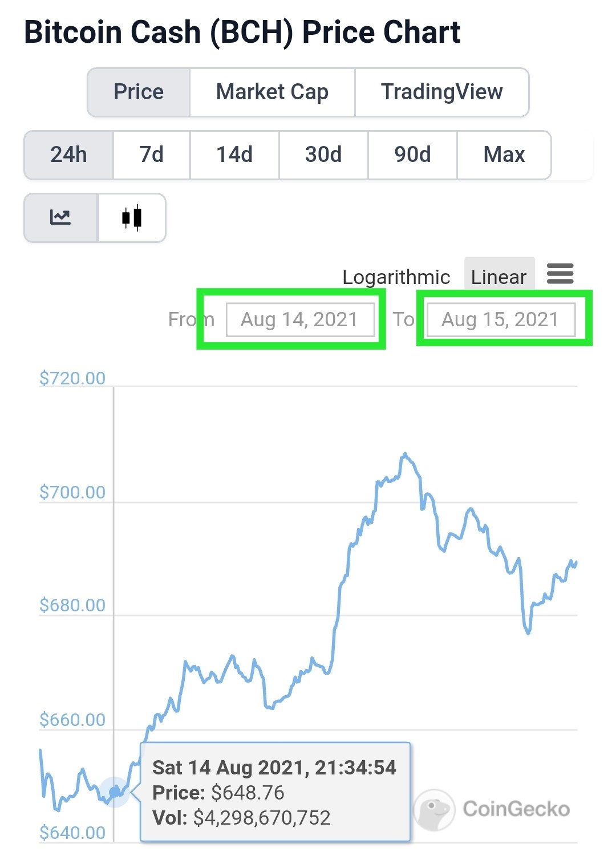Toggle the Logarithmic scale
The image size is (616, 860).
pyautogui.click(x=396, y=277)
